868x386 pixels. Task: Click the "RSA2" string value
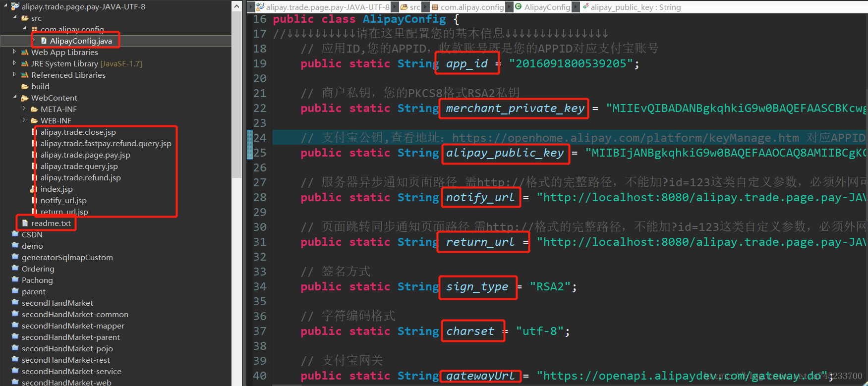(x=550, y=286)
